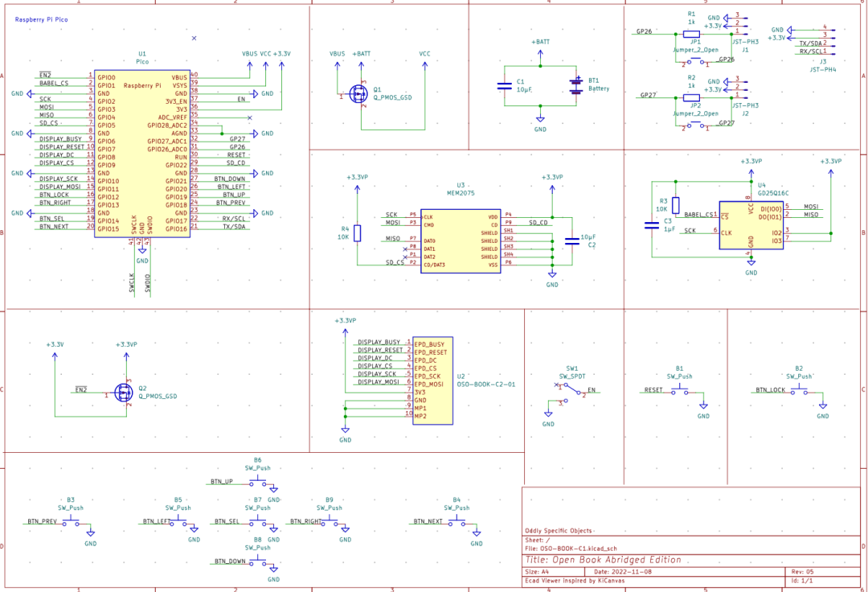Click the U4 GD25Q16C flash chip body
This screenshot has height=592, width=868.
[x=751, y=225]
